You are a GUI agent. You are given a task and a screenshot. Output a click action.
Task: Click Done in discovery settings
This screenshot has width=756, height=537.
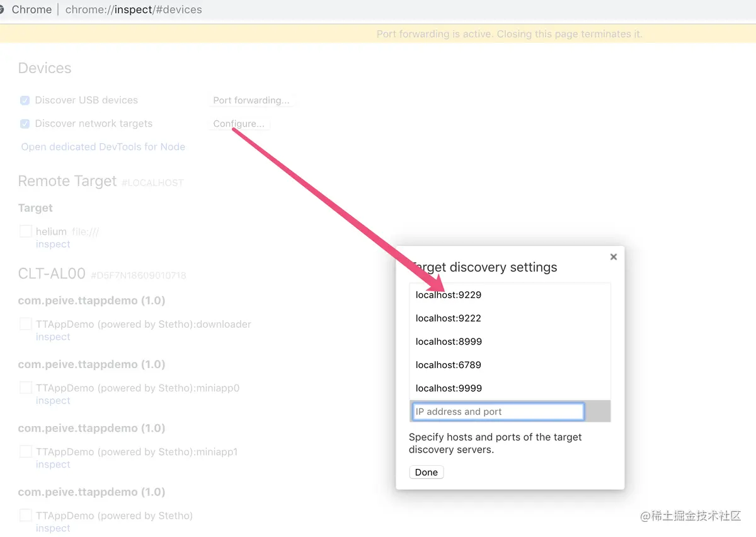click(427, 472)
